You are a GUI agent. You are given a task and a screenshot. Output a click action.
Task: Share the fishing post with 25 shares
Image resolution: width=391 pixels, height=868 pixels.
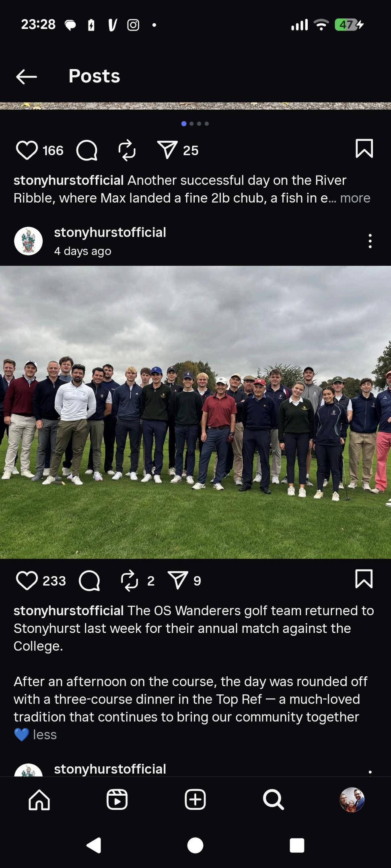tap(167, 150)
